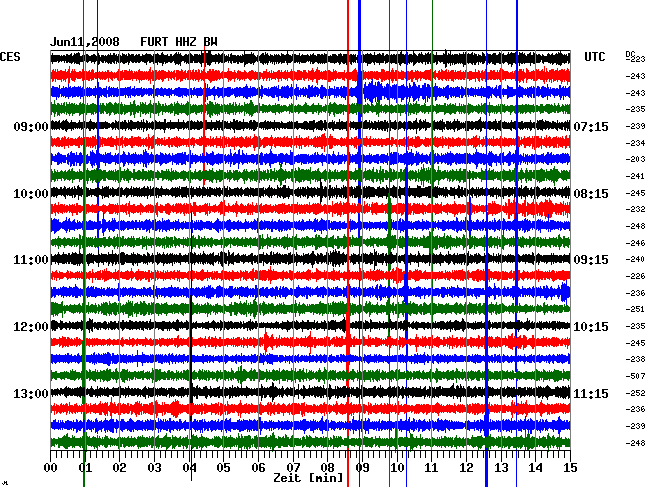Click minute tick label 15
Screen dimensions: 650x494
pyautogui.click(x=570, y=468)
